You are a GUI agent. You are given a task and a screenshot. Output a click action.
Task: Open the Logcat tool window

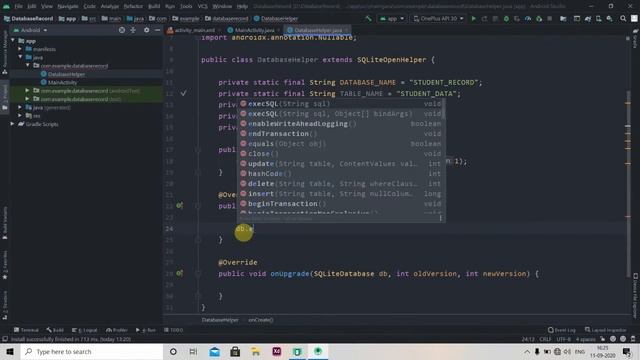click(85, 330)
